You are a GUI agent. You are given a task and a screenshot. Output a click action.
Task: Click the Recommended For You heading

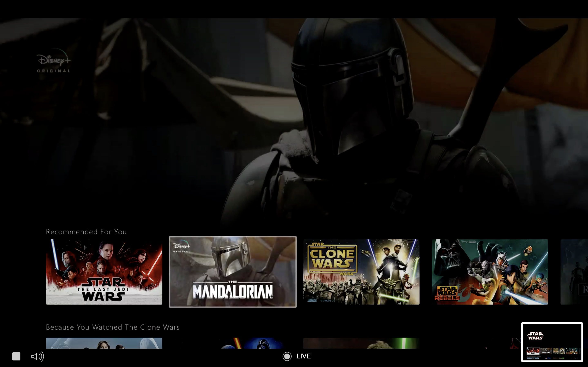pos(86,232)
